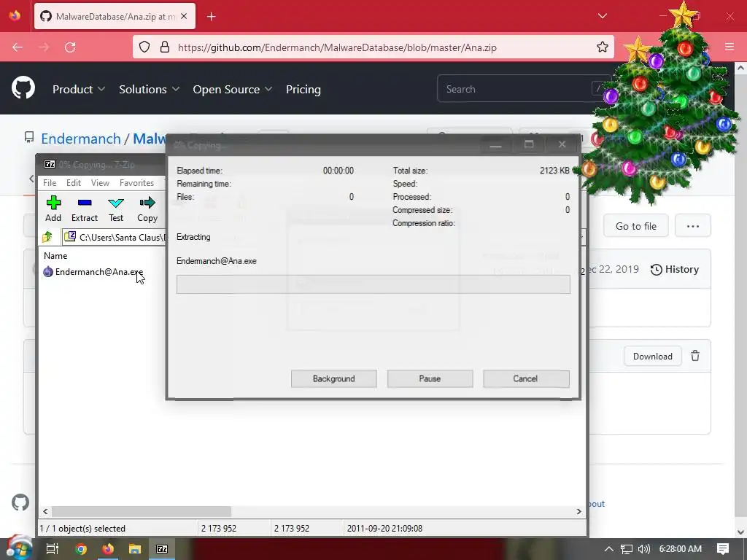Show hidden system tray icons
Viewport: 747px width, 560px height.
[609, 549]
